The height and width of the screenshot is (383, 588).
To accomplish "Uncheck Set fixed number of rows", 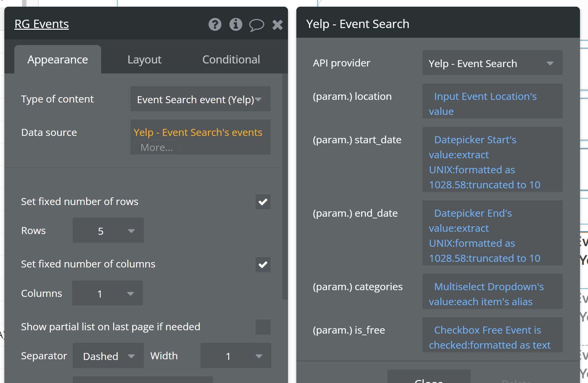I will point(263,202).
